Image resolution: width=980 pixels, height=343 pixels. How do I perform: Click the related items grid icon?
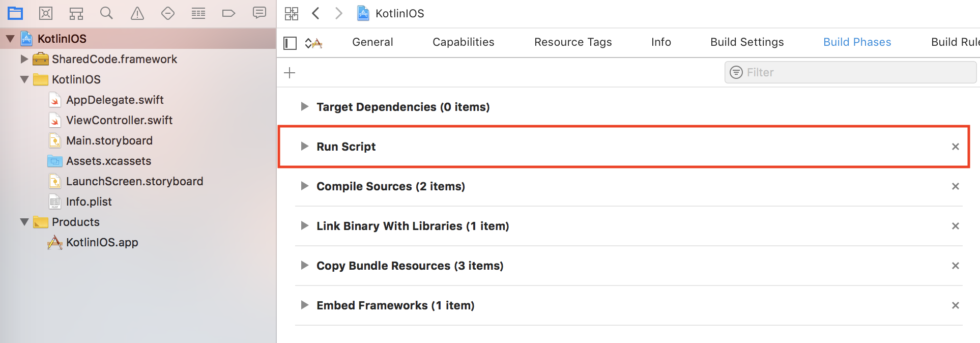pos(292,13)
